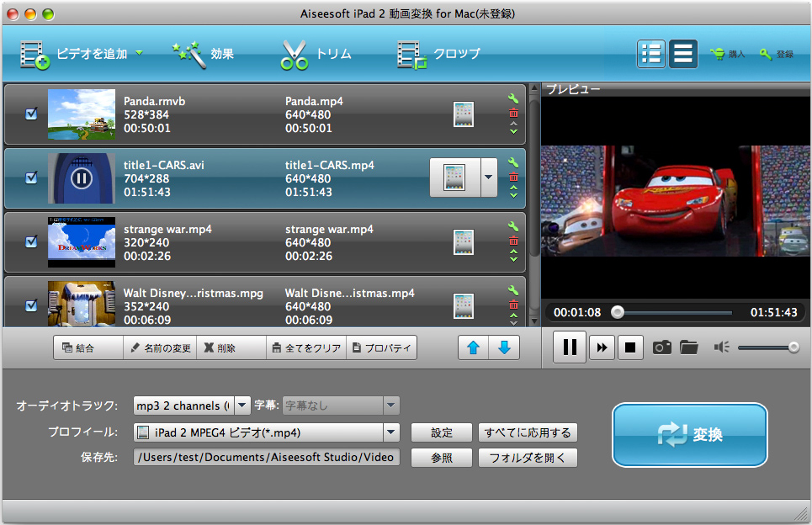Open the snapshot folder icon
Screen dimensions: 812x525
tap(689, 347)
